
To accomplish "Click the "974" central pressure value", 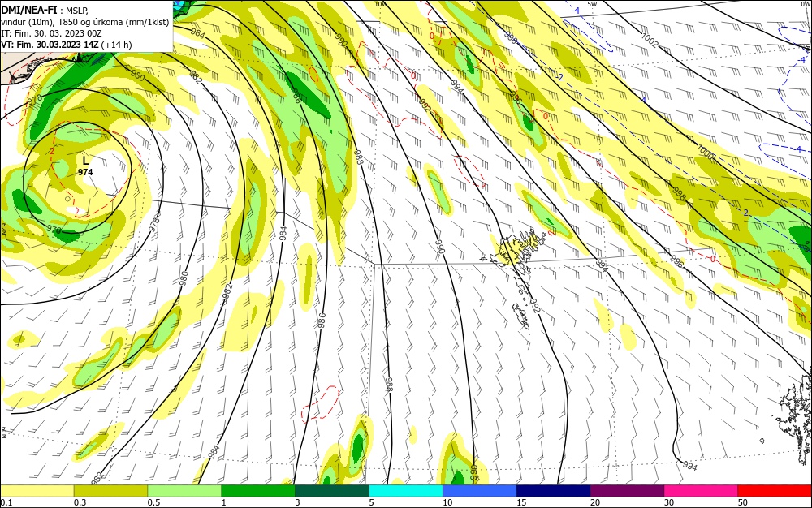I will click(x=85, y=172).
